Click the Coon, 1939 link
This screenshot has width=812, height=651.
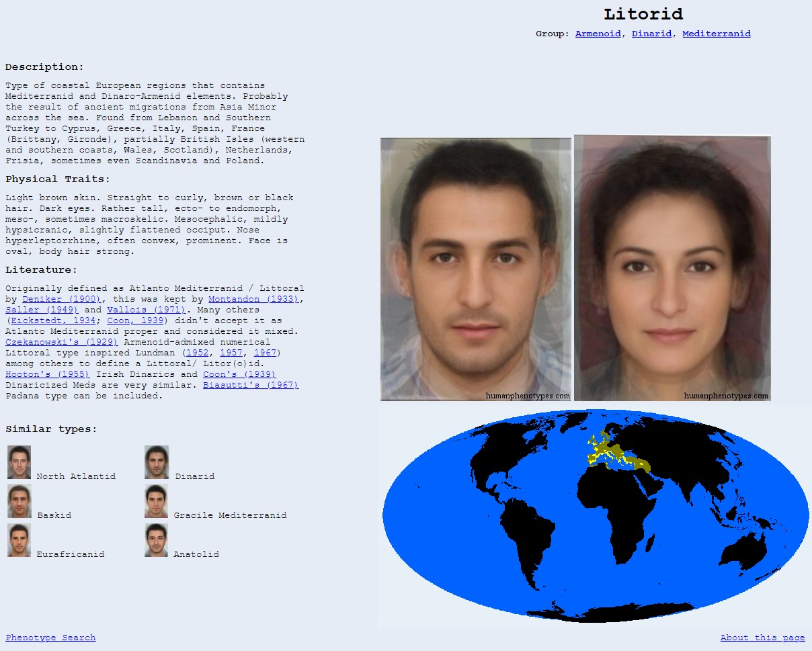[135, 320]
